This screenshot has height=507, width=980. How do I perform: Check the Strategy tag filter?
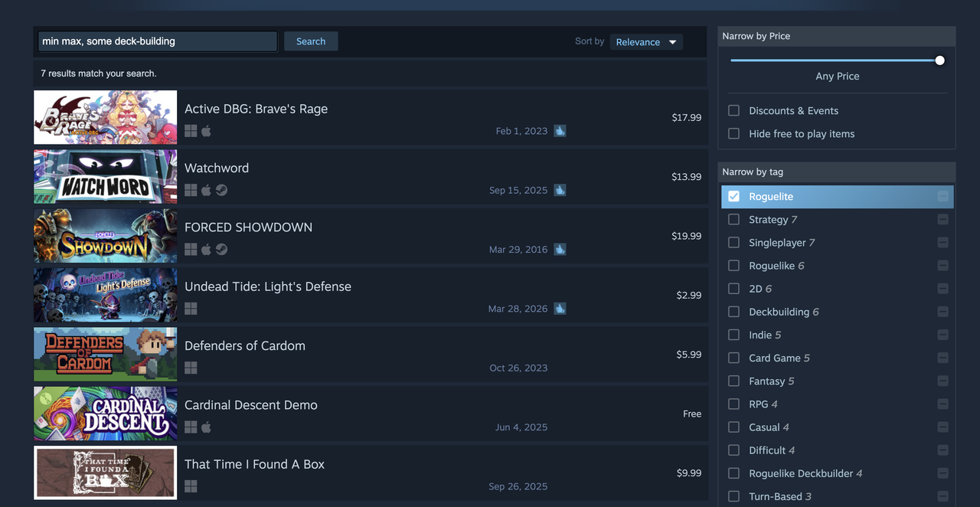733,220
